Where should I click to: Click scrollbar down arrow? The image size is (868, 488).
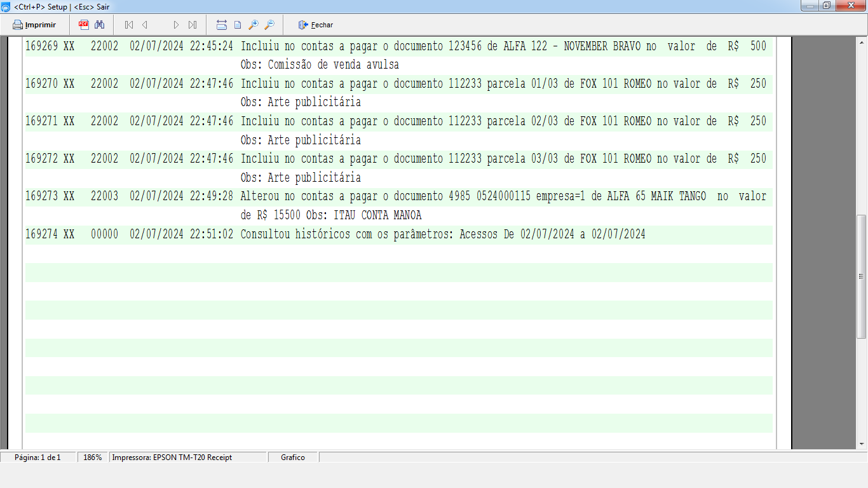[862, 444]
